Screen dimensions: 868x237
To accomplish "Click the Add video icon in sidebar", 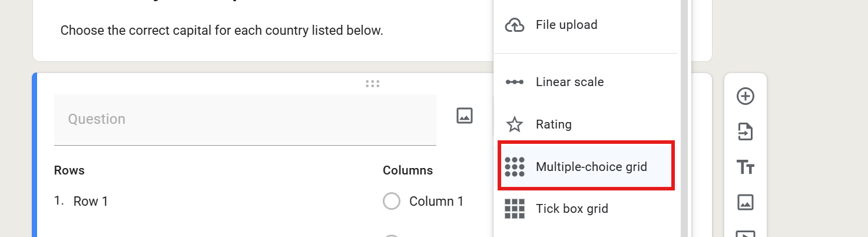I will click(x=746, y=233).
